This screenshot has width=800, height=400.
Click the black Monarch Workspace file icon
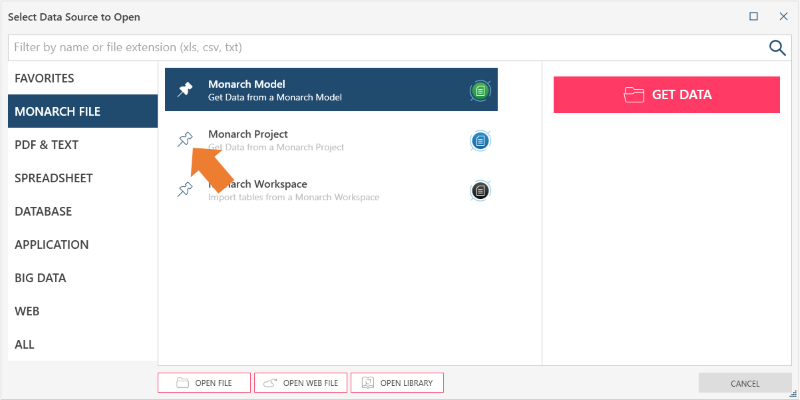pyautogui.click(x=480, y=191)
